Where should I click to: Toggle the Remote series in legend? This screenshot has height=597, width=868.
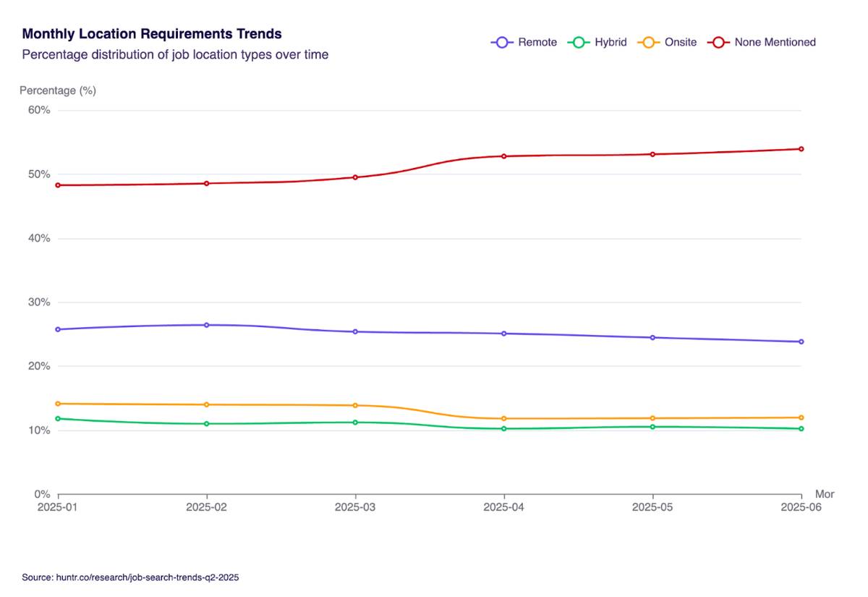pos(524,42)
